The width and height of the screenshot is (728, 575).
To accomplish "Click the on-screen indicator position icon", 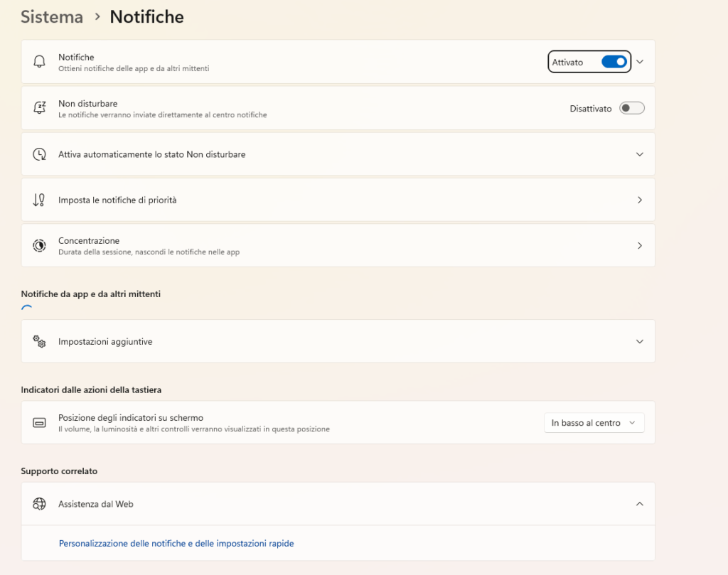I will [x=39, y=423].
